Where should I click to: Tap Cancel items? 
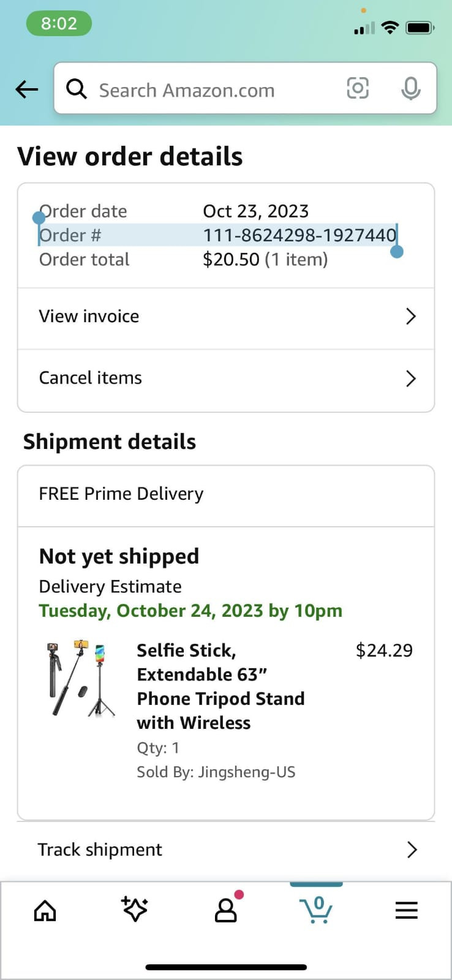(x=91, y=378)
